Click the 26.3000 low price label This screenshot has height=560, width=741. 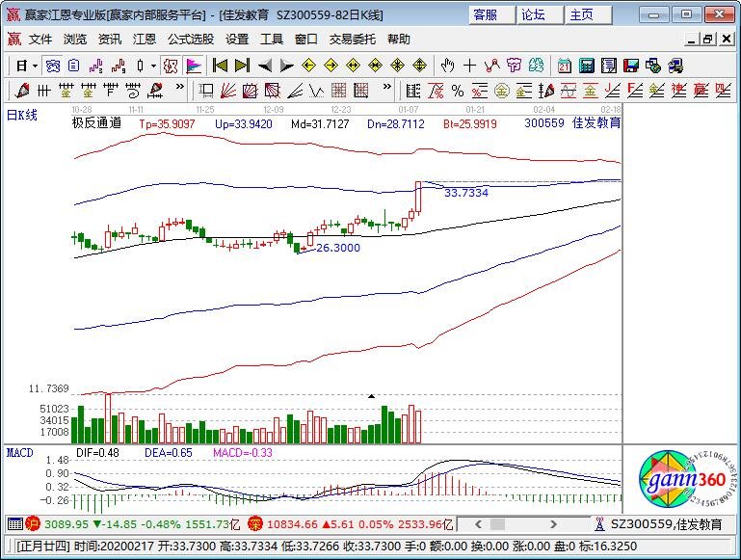338,247
